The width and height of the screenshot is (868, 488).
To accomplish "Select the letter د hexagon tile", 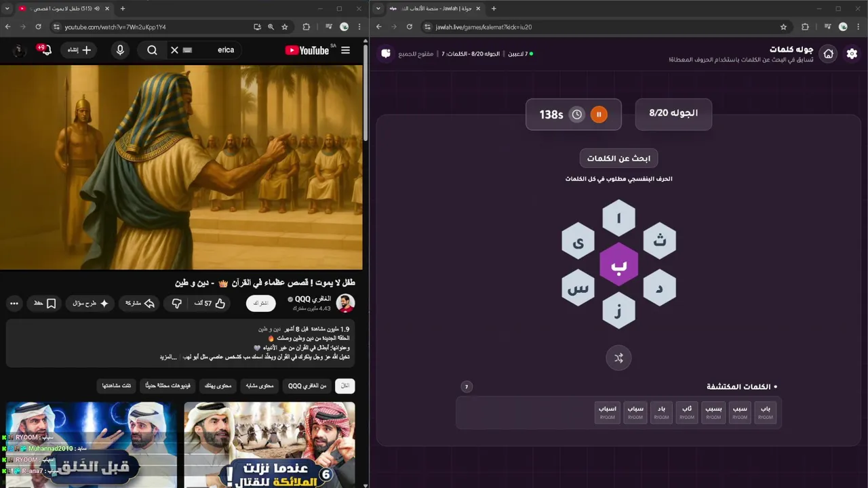I will point(659,288).
